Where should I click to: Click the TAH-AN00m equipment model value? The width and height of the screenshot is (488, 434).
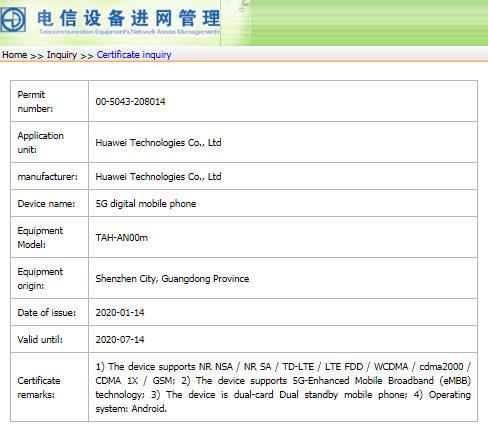pos(122,237)
